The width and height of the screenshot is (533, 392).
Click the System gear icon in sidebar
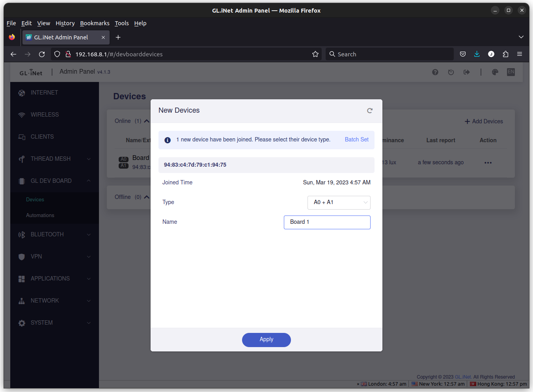tap(22, 323)
